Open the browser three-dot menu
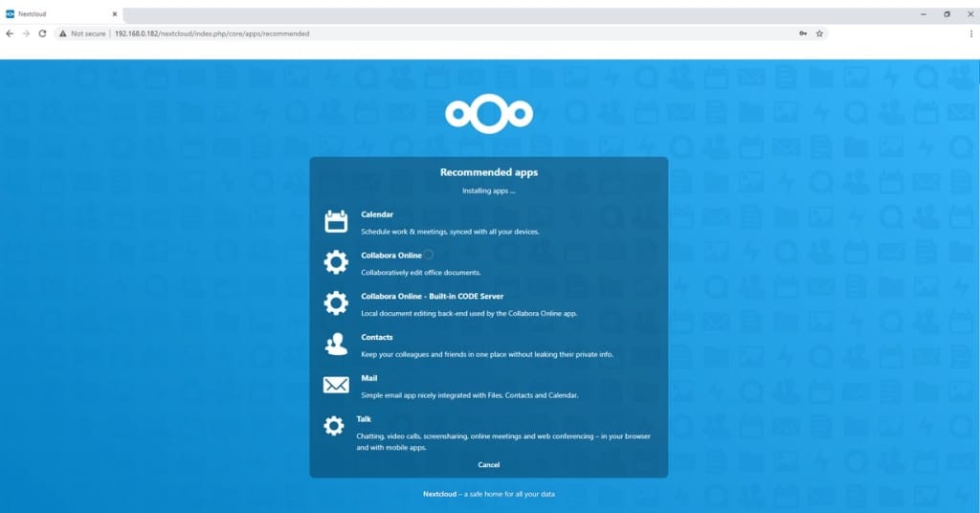Viewport: 980px width, 513px height. (x=970, y=33)
